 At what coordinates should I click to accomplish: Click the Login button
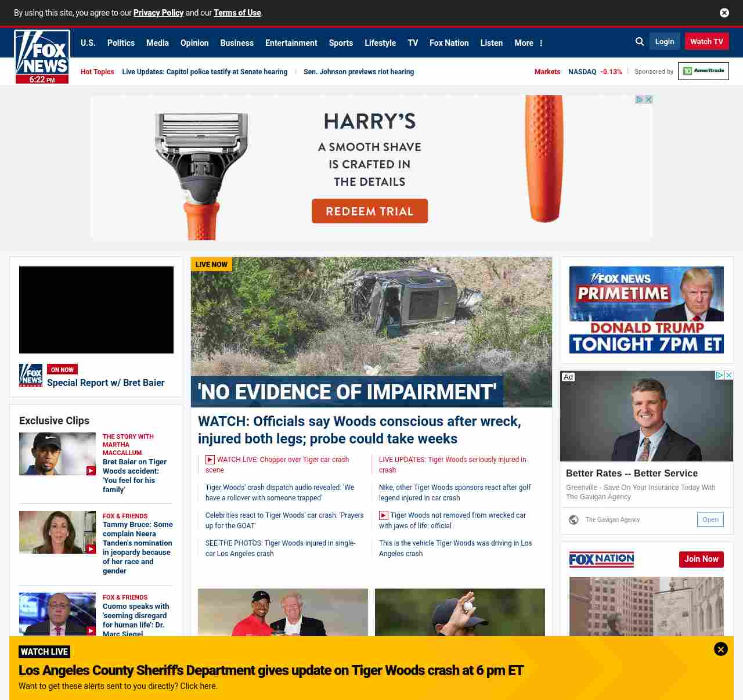coord(665,42)
